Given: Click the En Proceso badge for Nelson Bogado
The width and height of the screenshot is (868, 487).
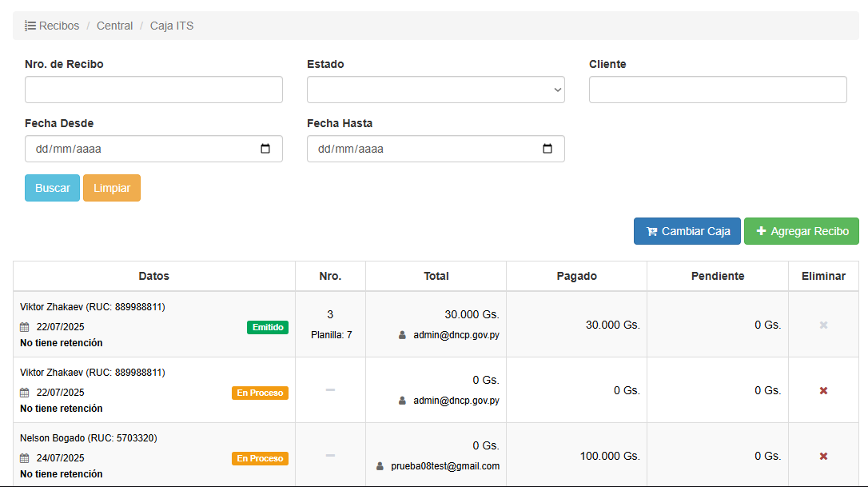Looking at the screenshot, I should [260, 458].
